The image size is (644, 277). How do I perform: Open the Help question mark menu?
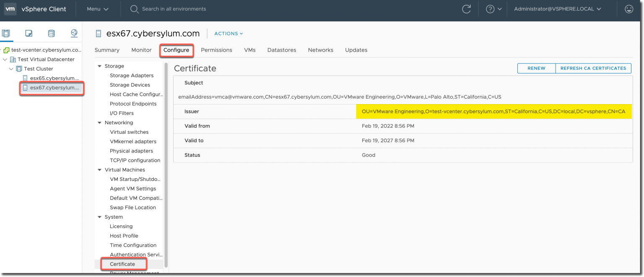click(493, 9)
